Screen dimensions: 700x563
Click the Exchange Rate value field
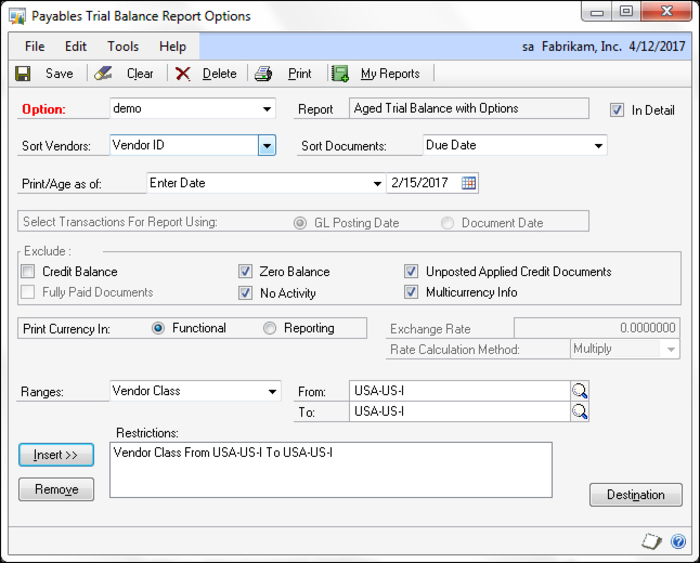[597, 328]
